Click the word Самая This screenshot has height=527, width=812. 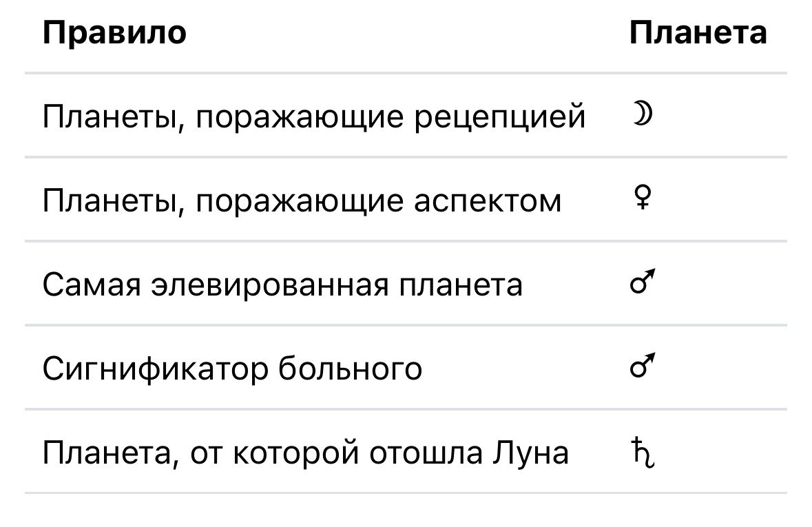[x=92, y=285]
